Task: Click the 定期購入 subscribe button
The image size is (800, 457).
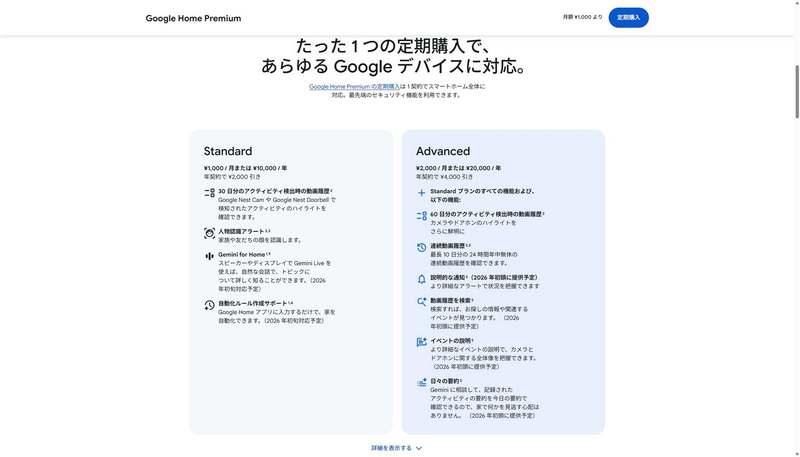Action: pos(628,17)
